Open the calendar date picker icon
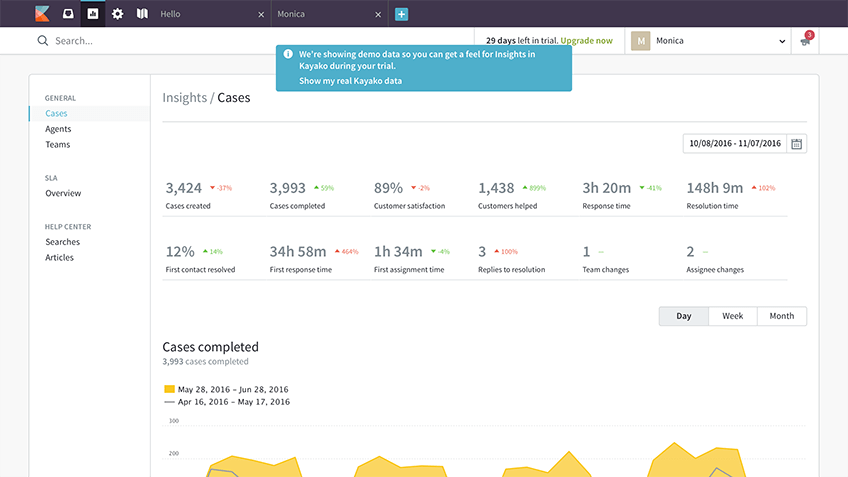Image resolution: width=848 pixels, height=477 pixels. tap(797, 144)
